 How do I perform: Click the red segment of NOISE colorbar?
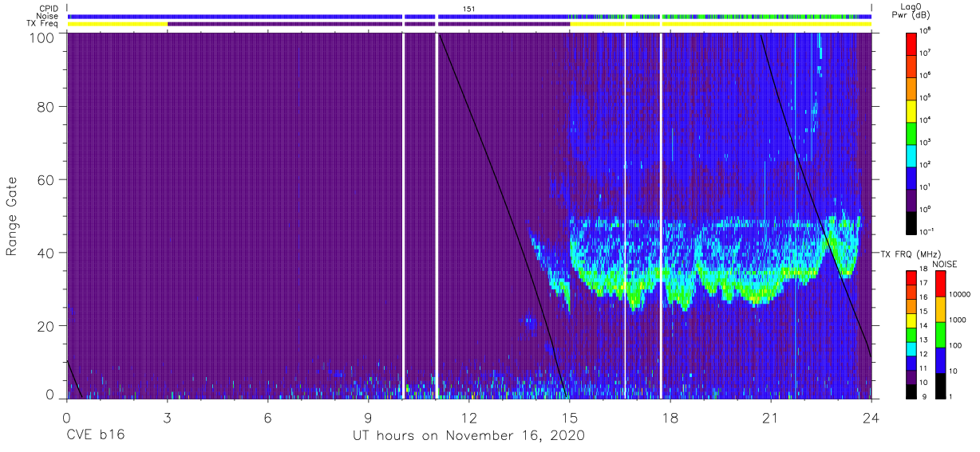coord(940,284)
